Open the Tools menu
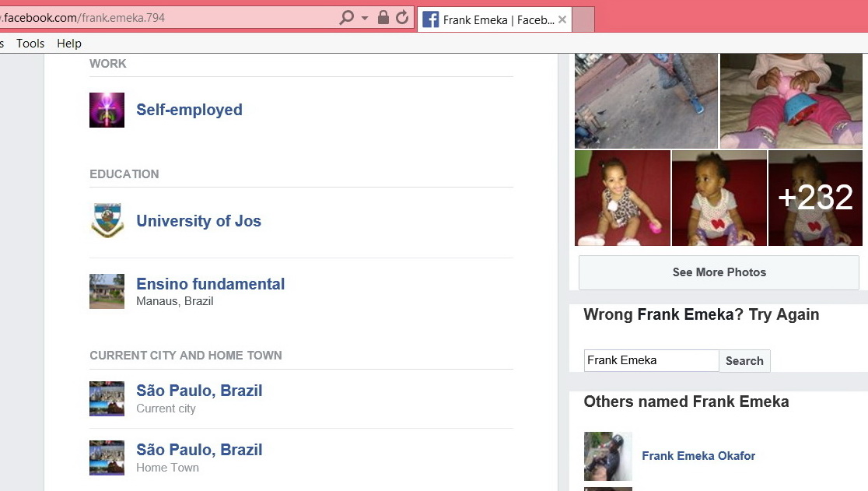The width and height of the screenshot is (868, 491). 30,44
